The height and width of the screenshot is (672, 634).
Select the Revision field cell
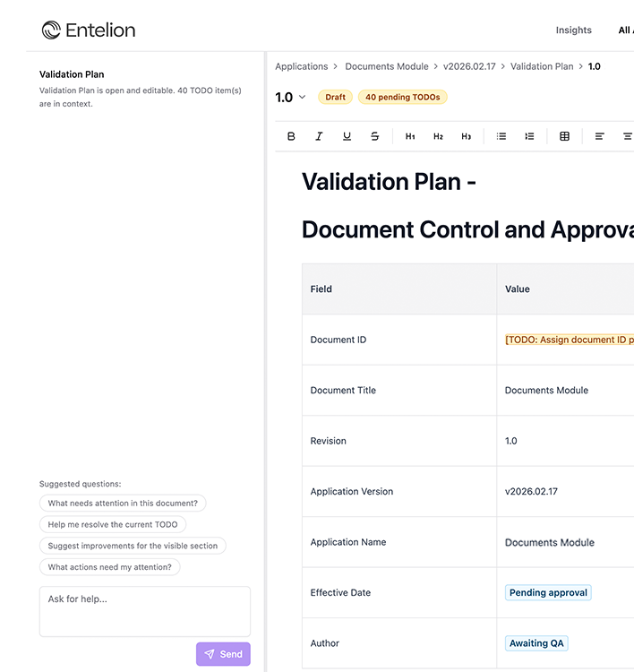click(x=399, y=441)
